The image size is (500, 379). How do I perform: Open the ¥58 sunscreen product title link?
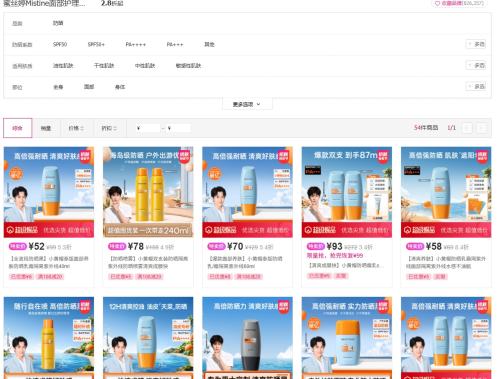click(446, 262)
